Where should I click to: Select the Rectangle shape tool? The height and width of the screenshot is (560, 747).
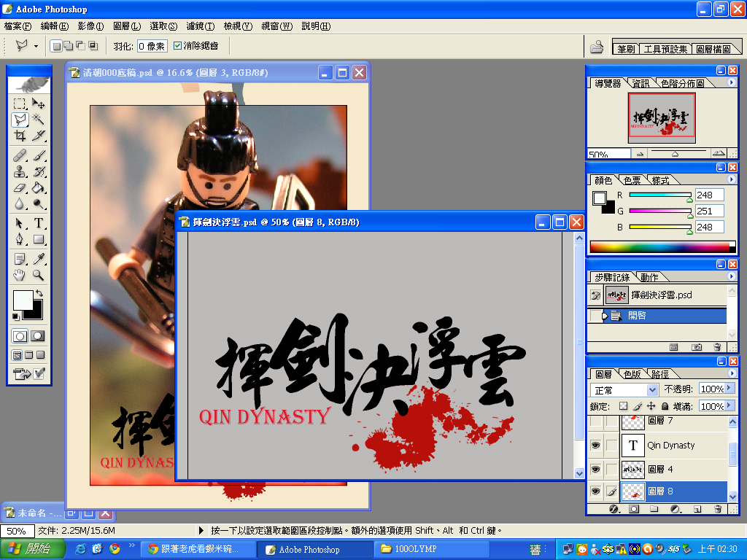pos(38,239)
